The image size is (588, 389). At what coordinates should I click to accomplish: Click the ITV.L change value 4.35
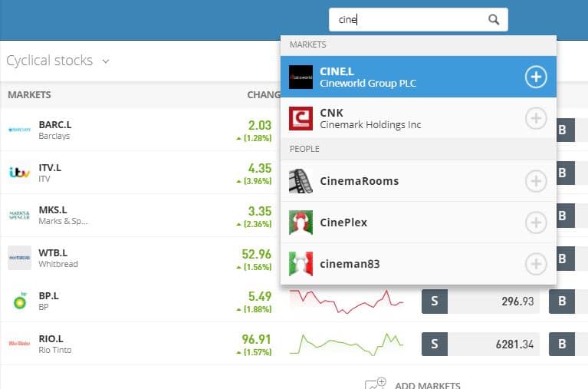pyautogui.click(x=259, y=168)
